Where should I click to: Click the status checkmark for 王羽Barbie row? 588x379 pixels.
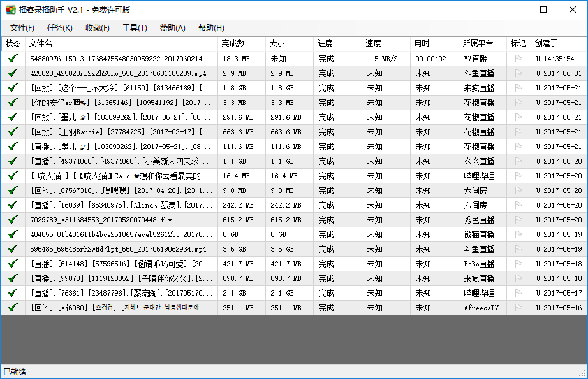(13, 132)
